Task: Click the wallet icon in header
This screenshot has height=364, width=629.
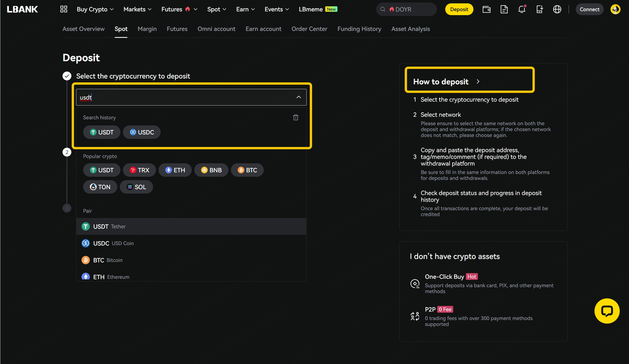Action: coord(486,9)
